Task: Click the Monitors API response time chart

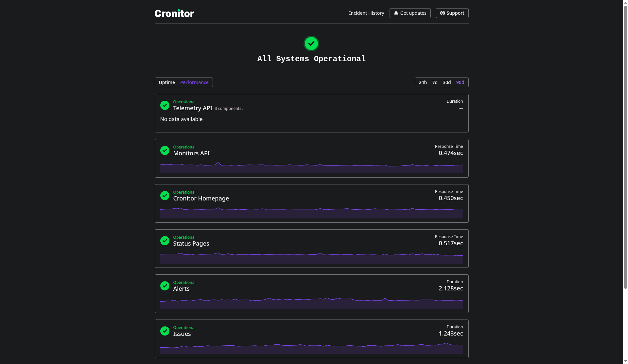Action: [x=311, y=168]
